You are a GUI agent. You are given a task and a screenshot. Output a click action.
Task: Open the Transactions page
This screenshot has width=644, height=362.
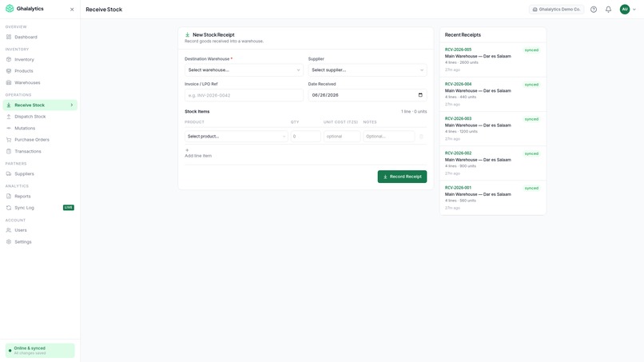coord(40,151)
